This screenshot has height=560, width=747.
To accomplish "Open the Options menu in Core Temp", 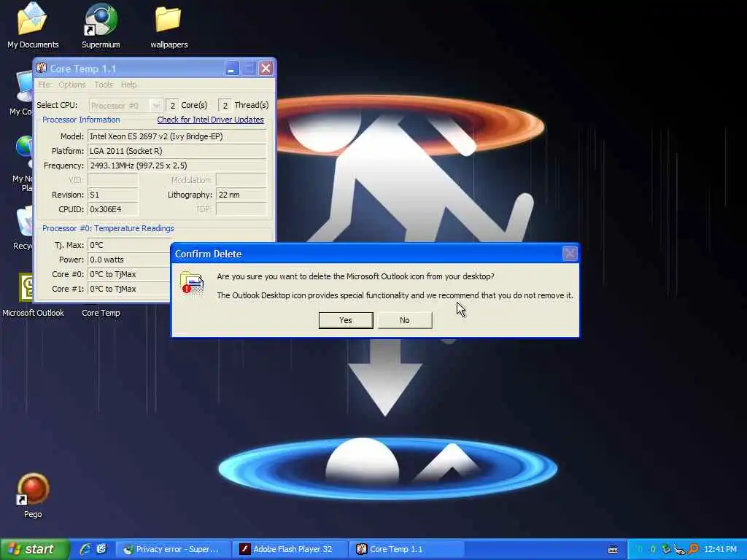I will pos(72,85).
